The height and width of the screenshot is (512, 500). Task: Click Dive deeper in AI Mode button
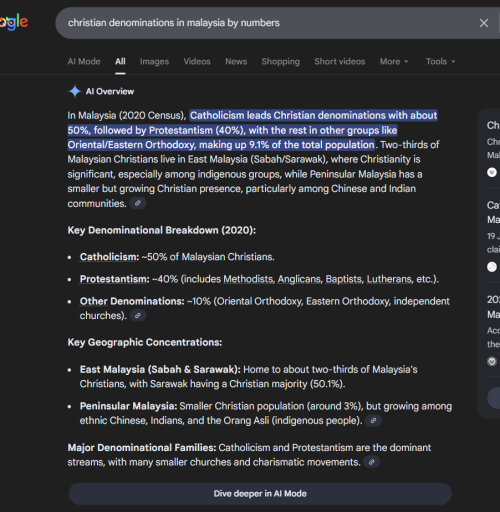[260, 494]
